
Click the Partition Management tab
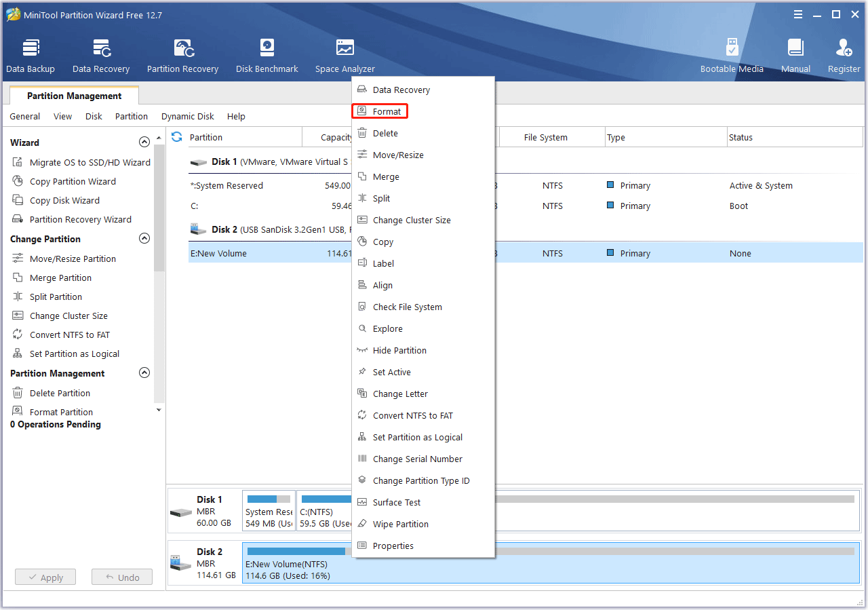tap(74, 96)
